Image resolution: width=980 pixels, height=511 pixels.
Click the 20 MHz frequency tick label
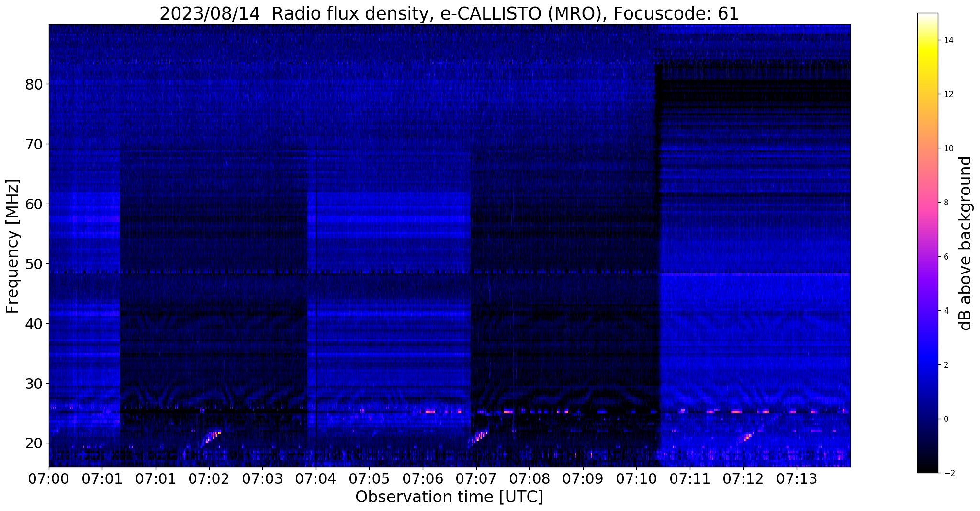point(34,443)
